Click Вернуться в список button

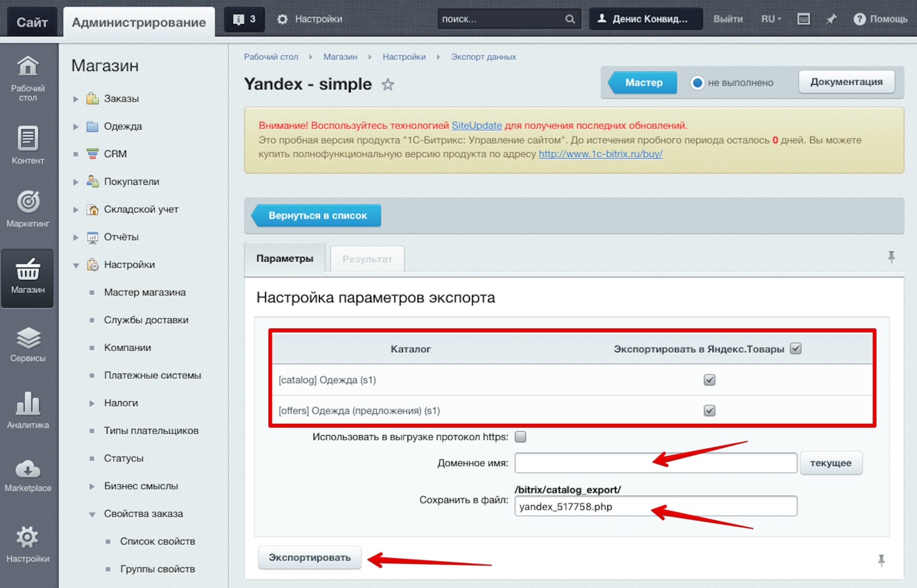pyautogui.click(x=317, y=216)
